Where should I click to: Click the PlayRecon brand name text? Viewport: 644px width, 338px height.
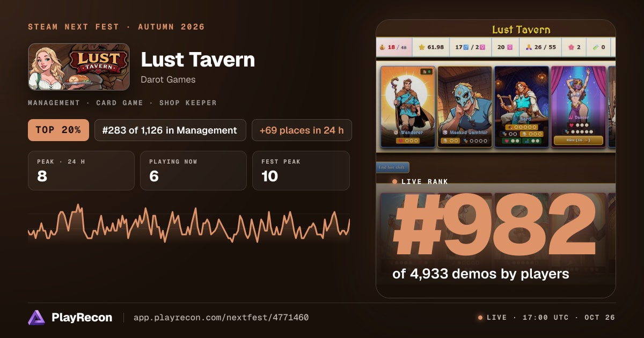click(x=82, y=318)
